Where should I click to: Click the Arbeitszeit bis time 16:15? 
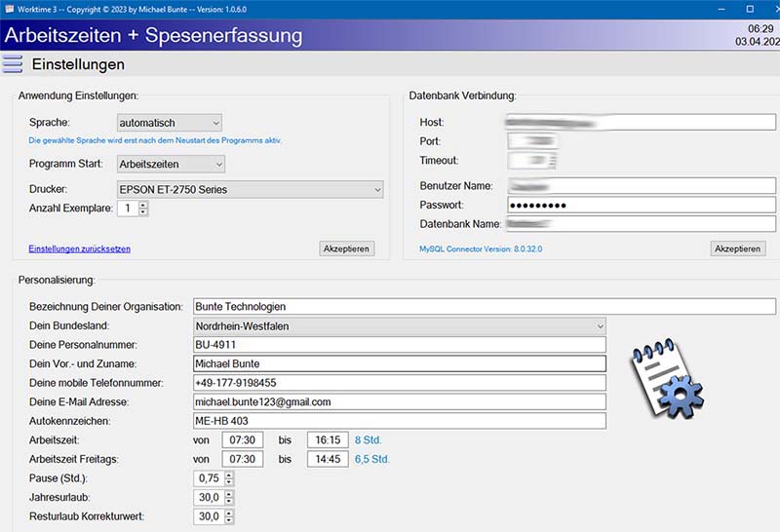tap(328, 440)
